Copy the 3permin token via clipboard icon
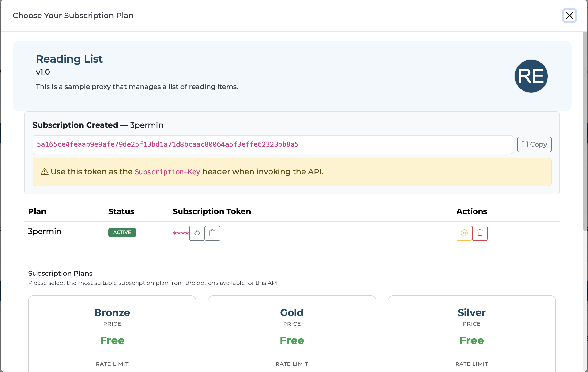The width and height of the screenshot is (588, 372). [212, 233]
